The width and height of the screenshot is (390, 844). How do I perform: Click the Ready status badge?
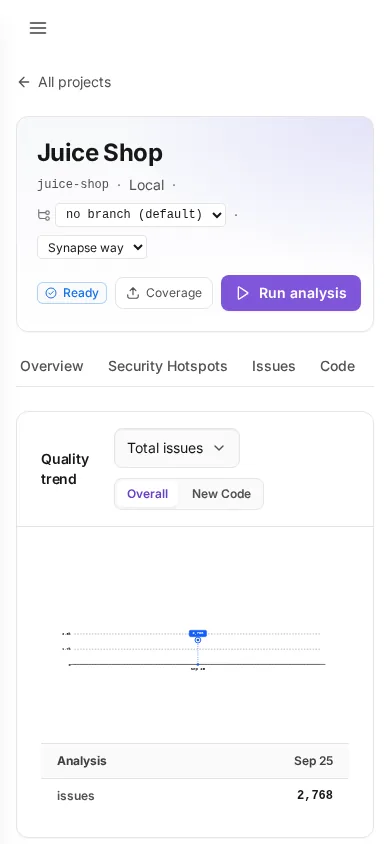coord(72,293)
